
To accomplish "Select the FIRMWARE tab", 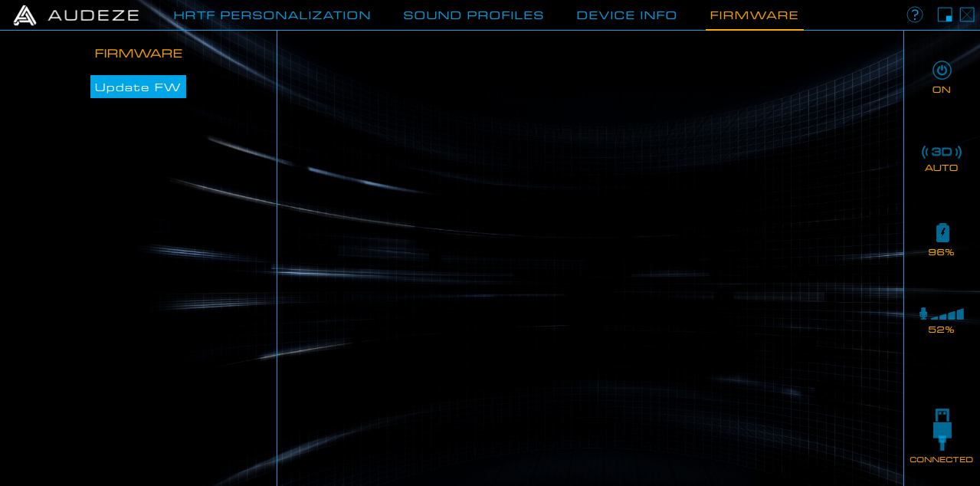I will point(754,15).
